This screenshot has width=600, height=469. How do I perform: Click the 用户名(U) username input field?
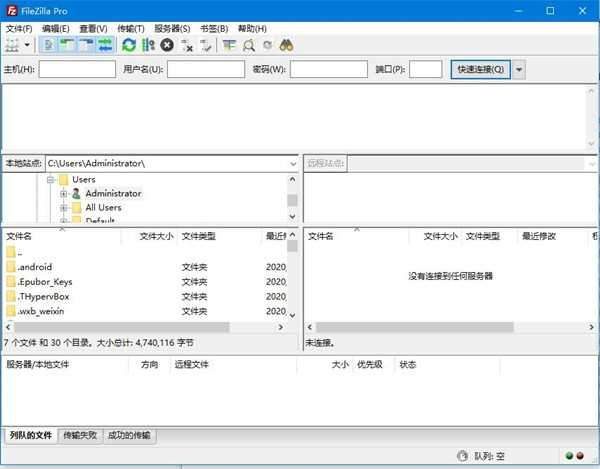206,69
